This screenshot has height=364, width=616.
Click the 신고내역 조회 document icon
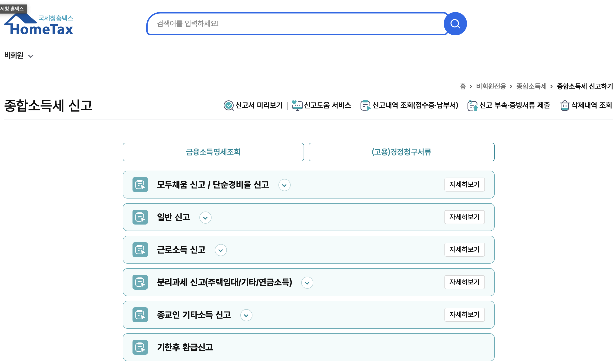tap(365, 106)
